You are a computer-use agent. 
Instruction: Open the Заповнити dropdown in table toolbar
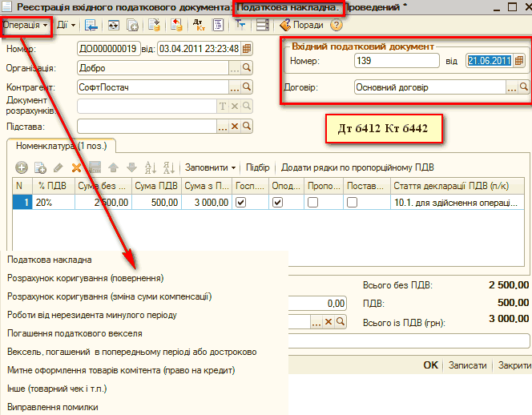pyautogui.click(x=210, y=167)
